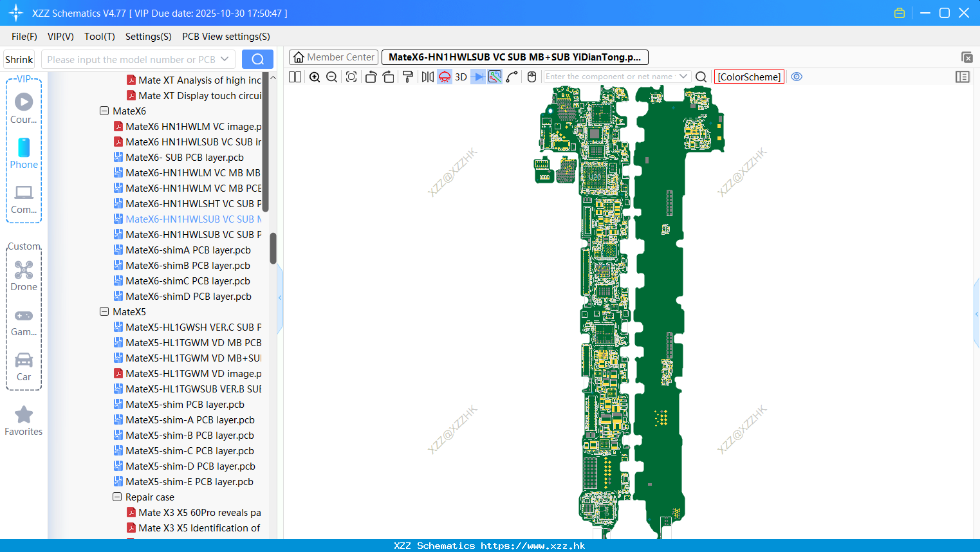The width and height of the screenshot is (980, 552).
Task: Open the Tool(T) menu
Action: [x=100, y=37]
